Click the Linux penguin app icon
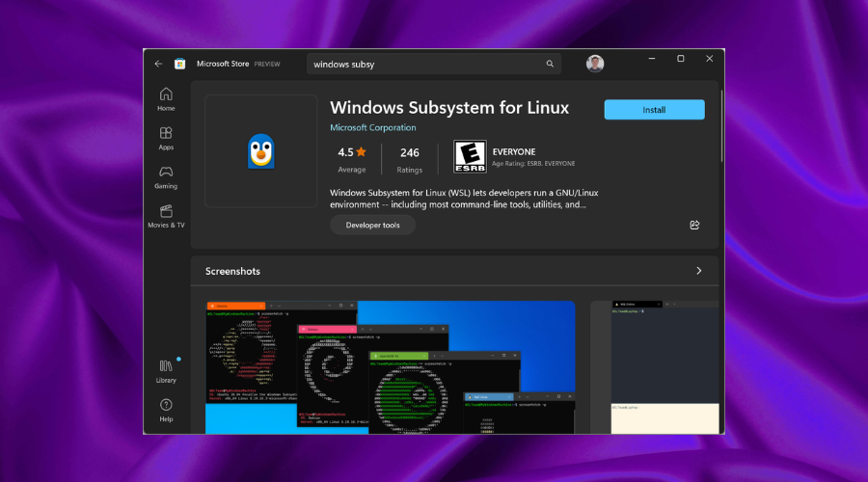 tap(260, 151)
